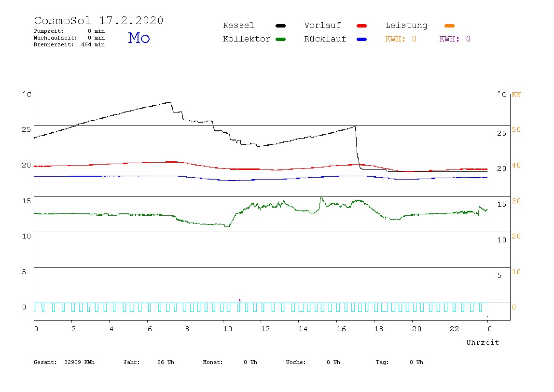Click the orange KWH: 0 value
The width and height of the screenshot is (554, 392).
[401, 39]
